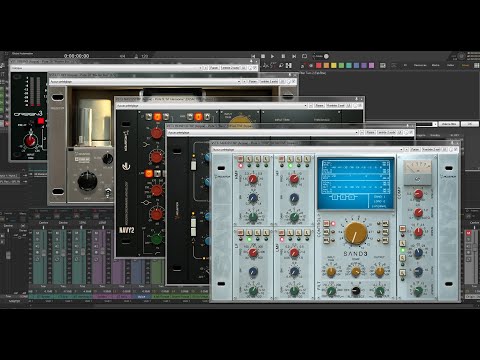Screen dimensions: 480x360
Task: Click the green knob in SAND3 bottom-left EQ band
Action: click(253, 291)
